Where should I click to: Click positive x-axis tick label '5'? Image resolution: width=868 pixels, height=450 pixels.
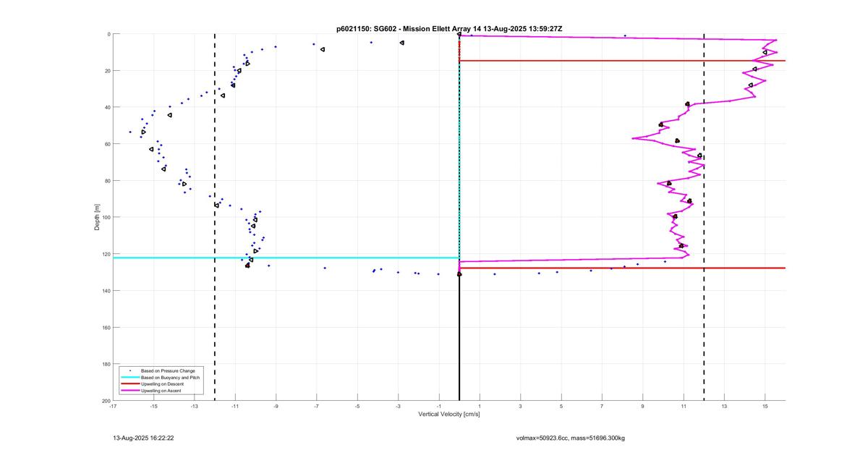tap(561, 407)
